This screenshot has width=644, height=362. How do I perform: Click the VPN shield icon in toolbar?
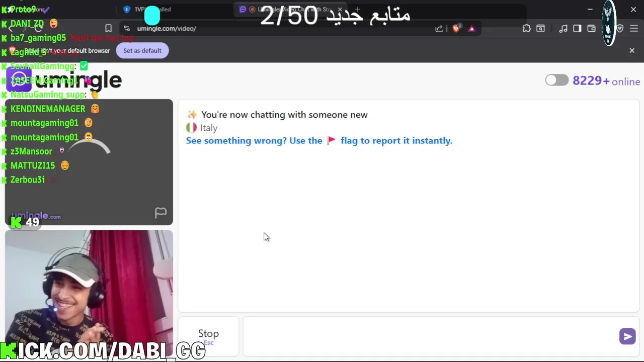[620, 29]
